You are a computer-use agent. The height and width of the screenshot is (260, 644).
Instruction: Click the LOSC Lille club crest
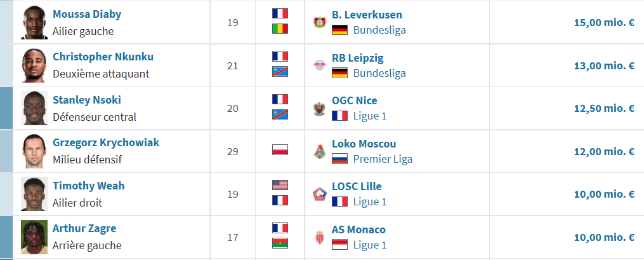[319, 194]
